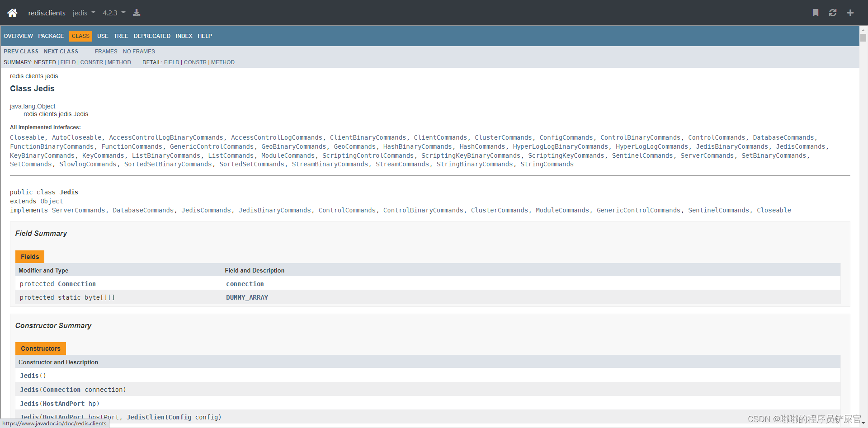Open the connection field link

pos(245,284)
